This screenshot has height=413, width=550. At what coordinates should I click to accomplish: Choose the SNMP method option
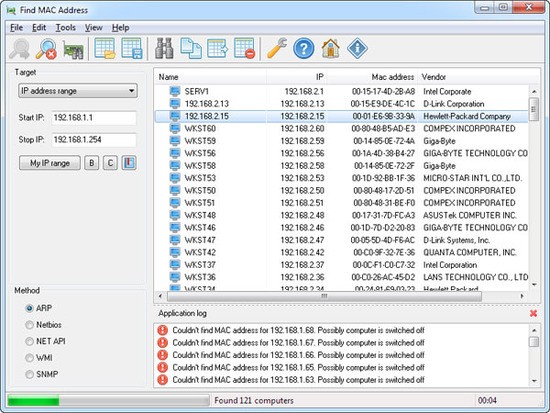tap(29, 374)
